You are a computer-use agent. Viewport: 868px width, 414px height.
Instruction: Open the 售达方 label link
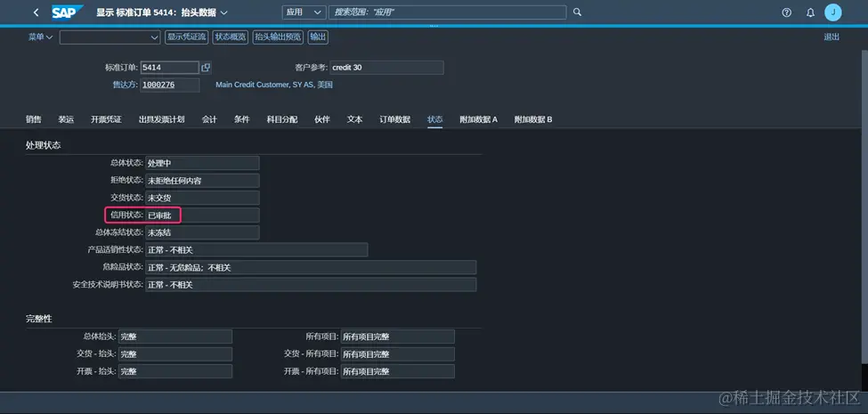click(126, 85)
